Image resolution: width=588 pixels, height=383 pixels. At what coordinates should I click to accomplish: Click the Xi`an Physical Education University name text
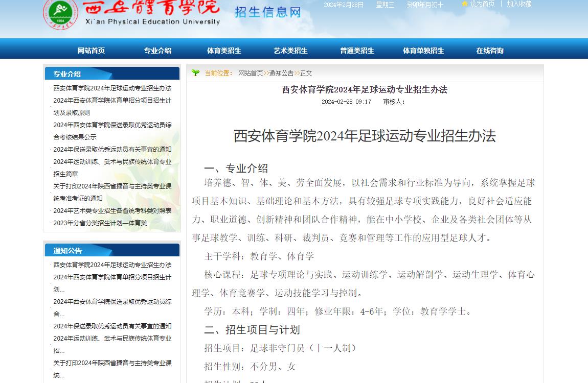click(x=153, y=22)
